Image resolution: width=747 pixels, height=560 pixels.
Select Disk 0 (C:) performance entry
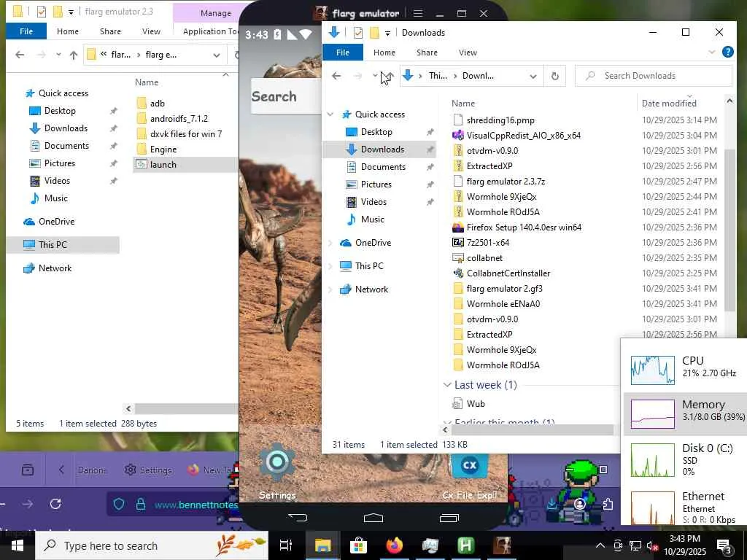[x=686, y=459]
